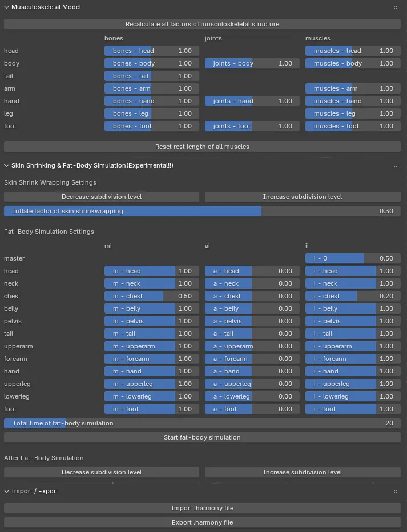
Task: Start fat-body simulation
Action: coord(202,437)
